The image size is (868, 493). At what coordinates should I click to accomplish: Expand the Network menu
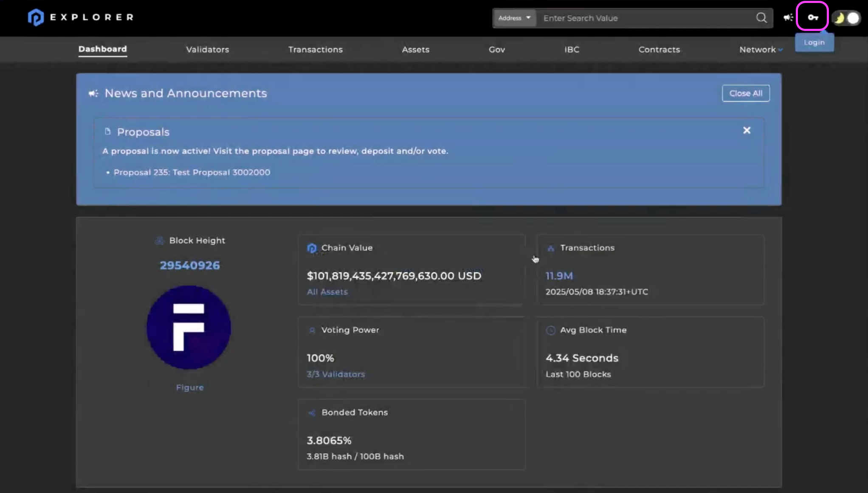coord(760,50)
